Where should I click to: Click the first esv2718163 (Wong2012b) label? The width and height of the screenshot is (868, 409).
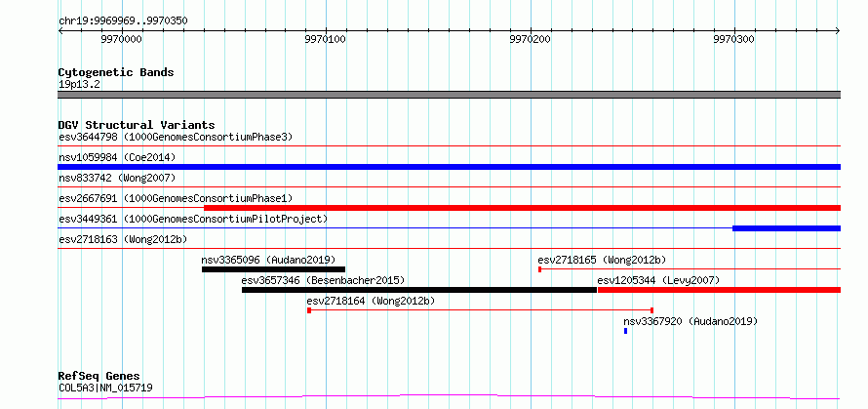tap(123, 239)
